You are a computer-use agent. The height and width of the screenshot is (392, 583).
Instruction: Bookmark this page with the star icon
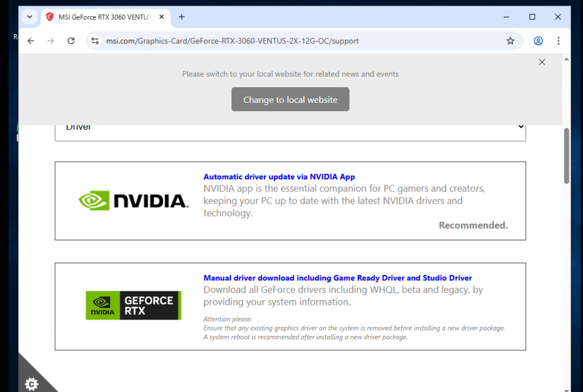(510, 41)
